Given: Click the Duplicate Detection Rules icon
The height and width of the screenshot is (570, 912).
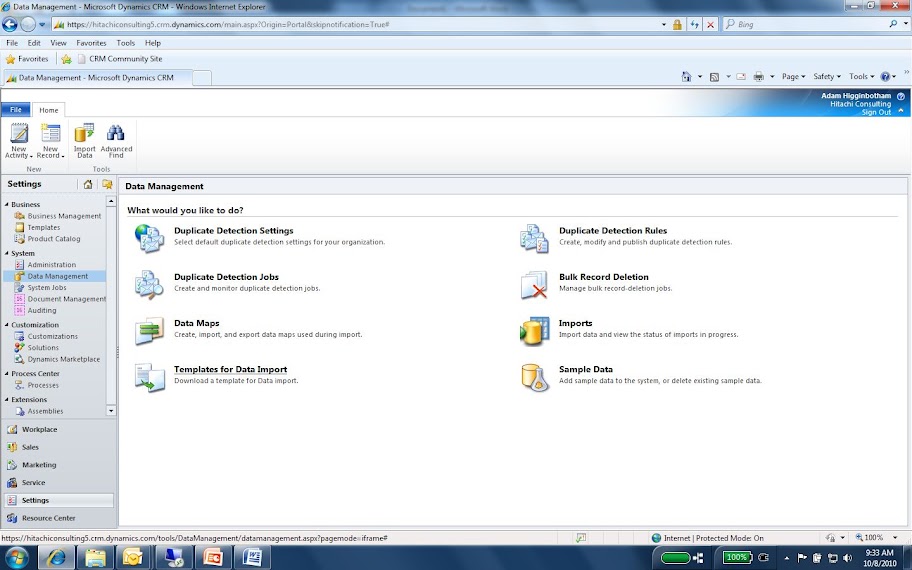Looking at the screenshot, I should pos(534,238).
